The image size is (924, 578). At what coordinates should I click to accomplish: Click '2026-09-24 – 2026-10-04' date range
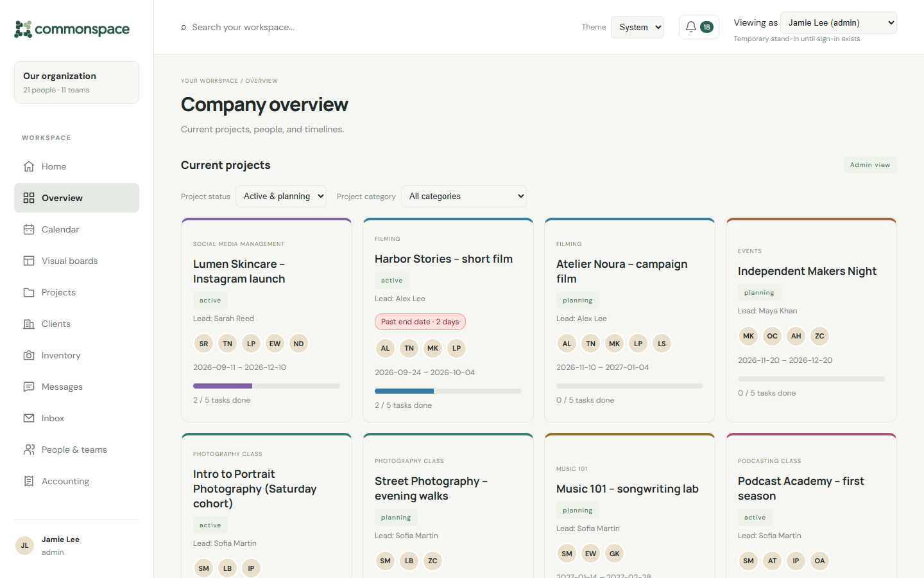[x=425, y=372]
